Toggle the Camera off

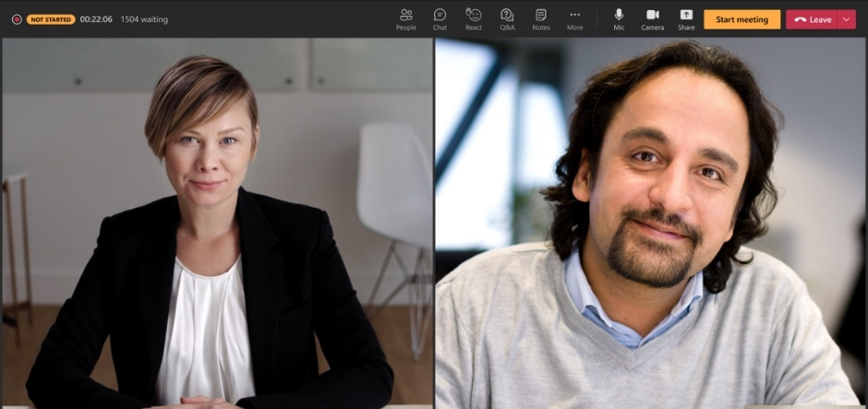coord(653,16)
